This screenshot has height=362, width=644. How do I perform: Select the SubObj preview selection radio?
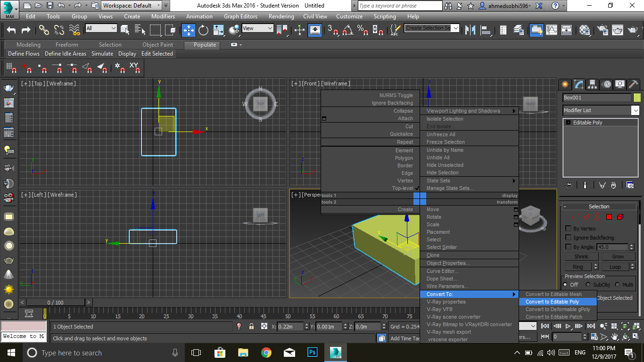(588, 285)
